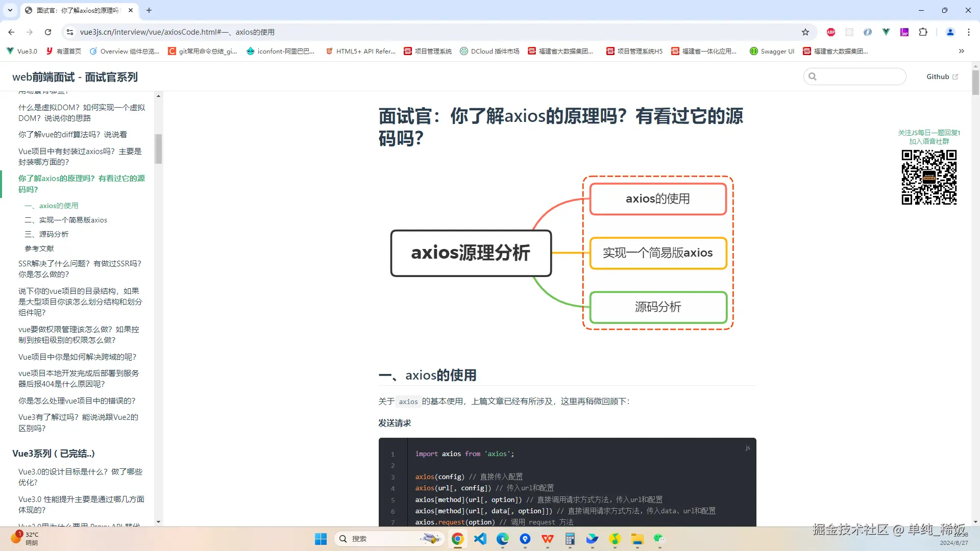Open the Vue Devtools extension

point(886,32)
